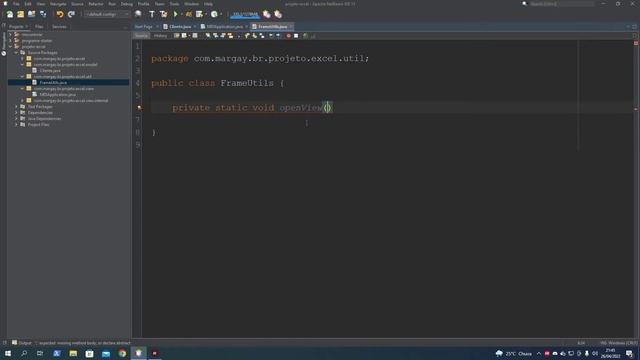Open the Window menu
Viewport: 640px width, 360px height.
point(191,4)
